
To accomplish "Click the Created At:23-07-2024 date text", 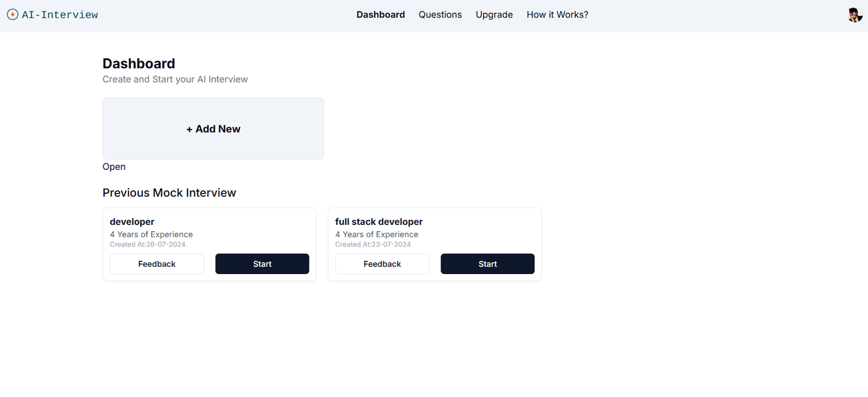I will 373,244.
